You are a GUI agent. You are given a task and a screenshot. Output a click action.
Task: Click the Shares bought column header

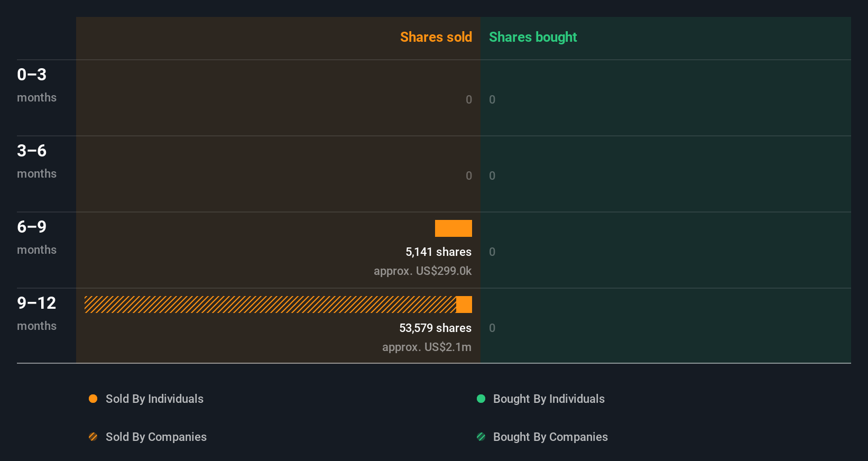coord(533,37)
